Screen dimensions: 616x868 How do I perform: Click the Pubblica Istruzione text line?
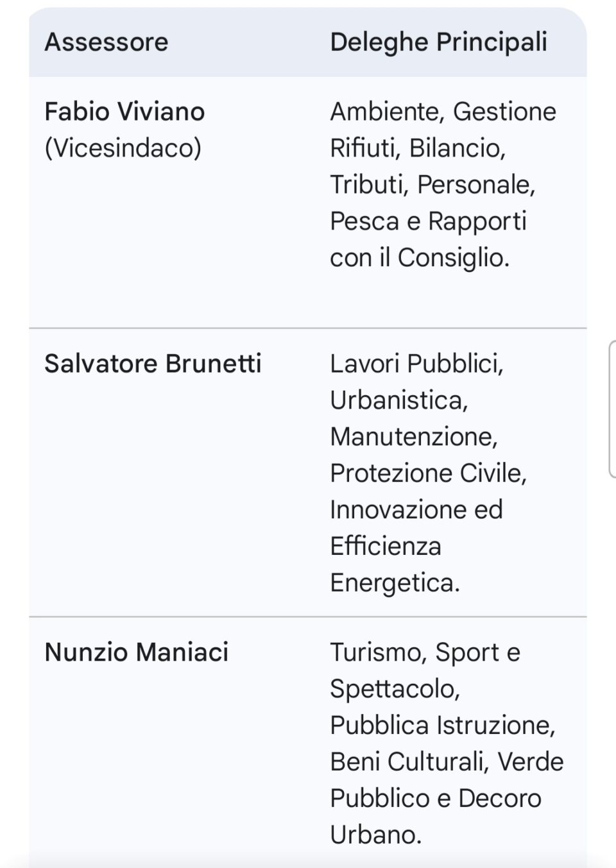point(443,726)
